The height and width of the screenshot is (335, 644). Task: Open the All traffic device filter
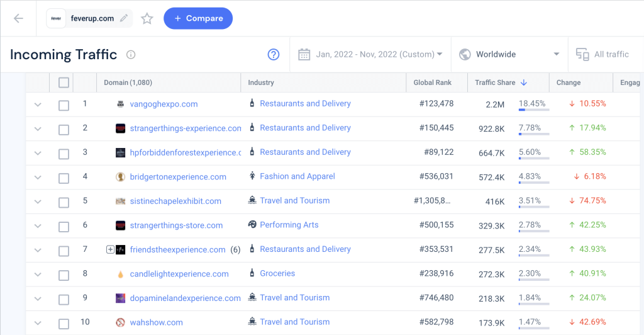pos(604,55)
